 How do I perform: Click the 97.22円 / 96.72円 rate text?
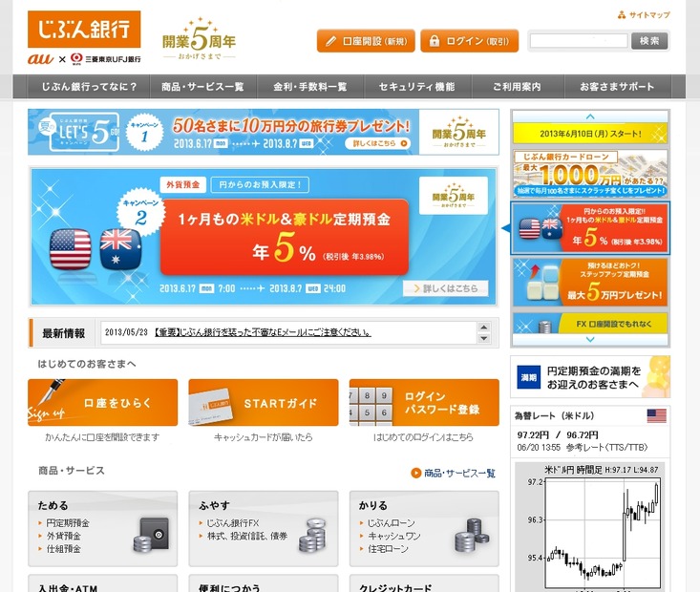[x=558, y=434]
